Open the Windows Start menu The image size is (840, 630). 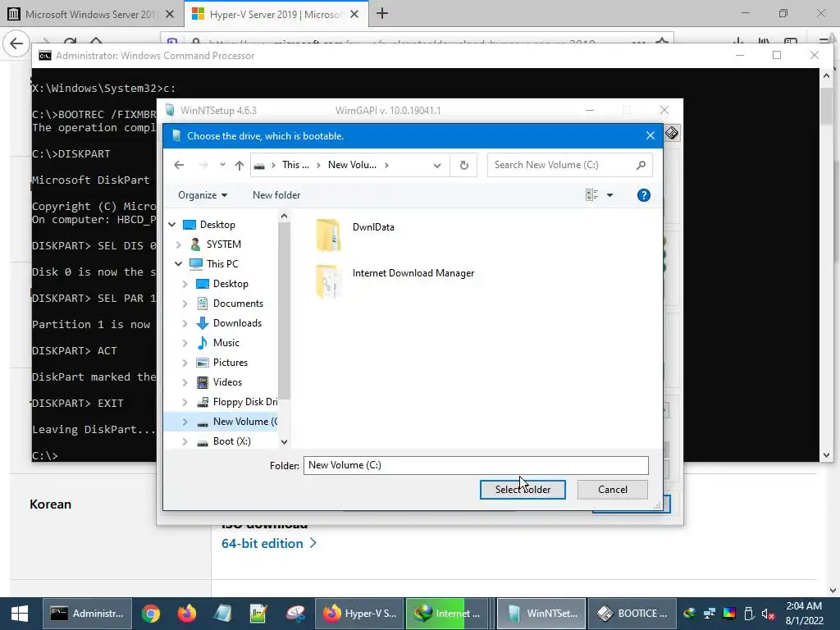(x=20, y=614)
